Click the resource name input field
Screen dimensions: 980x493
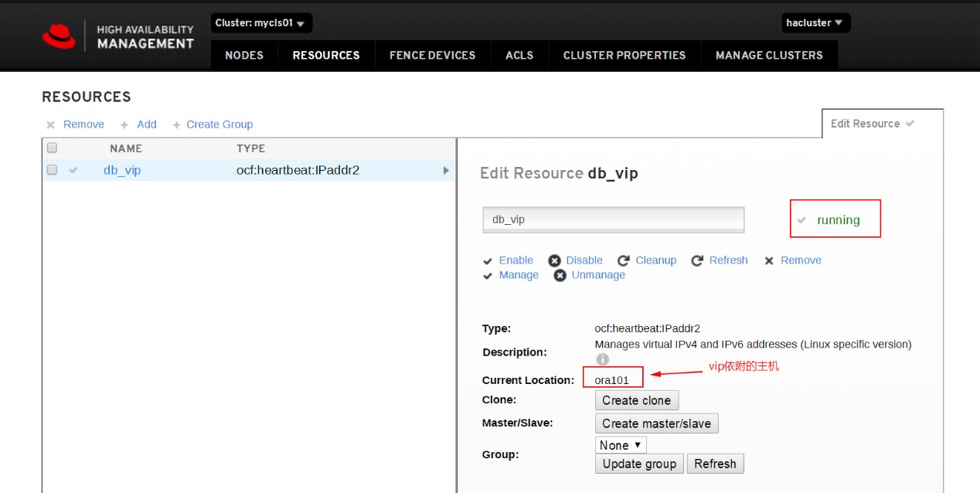pyautogui.click(x=613, y=219)
